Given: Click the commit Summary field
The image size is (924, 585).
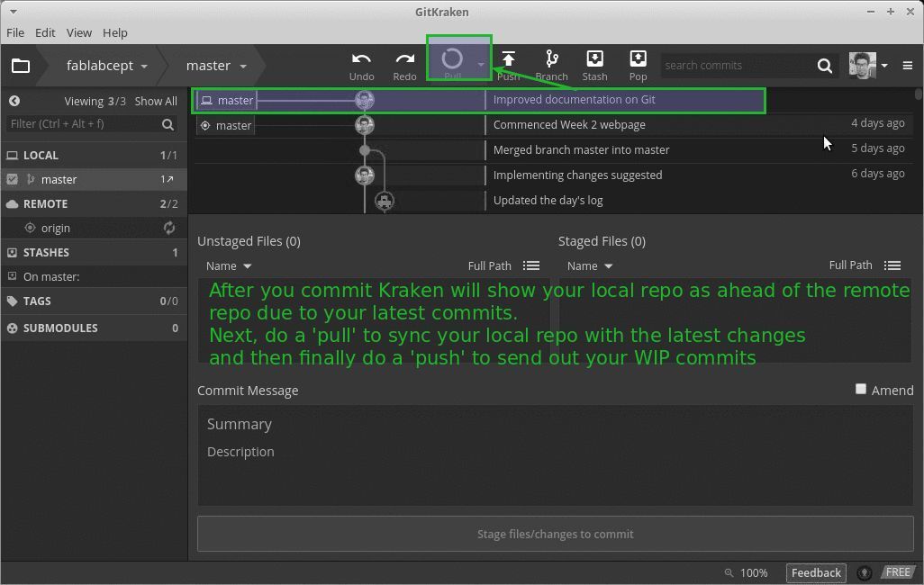Looking at the screenshot, I should [555, 424].
